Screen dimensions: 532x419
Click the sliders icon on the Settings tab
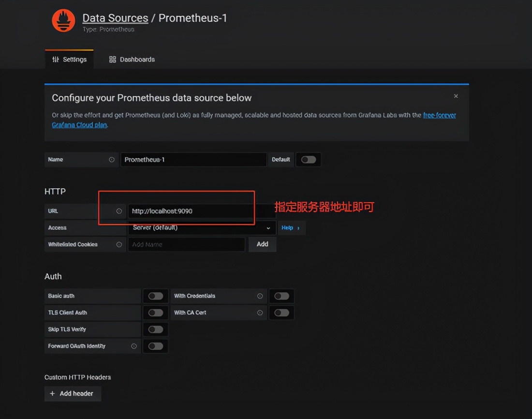point(56,59)
